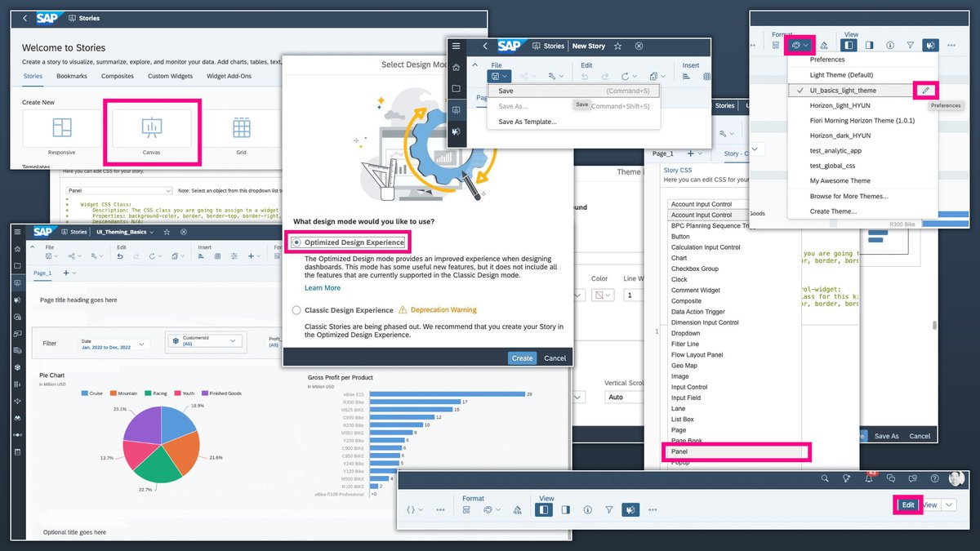Open the Color swatch picker in Theme panel

click(602, 294)
